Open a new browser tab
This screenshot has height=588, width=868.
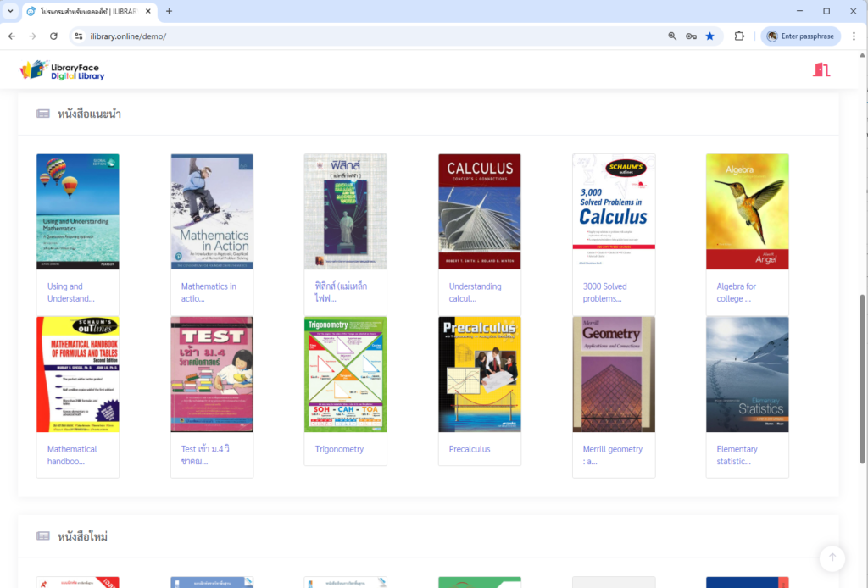point(169,11)
